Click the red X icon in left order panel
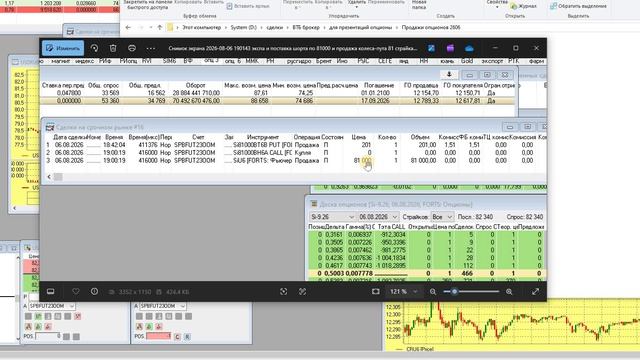This screenshot has height=360, width=640. click(78, 316)
